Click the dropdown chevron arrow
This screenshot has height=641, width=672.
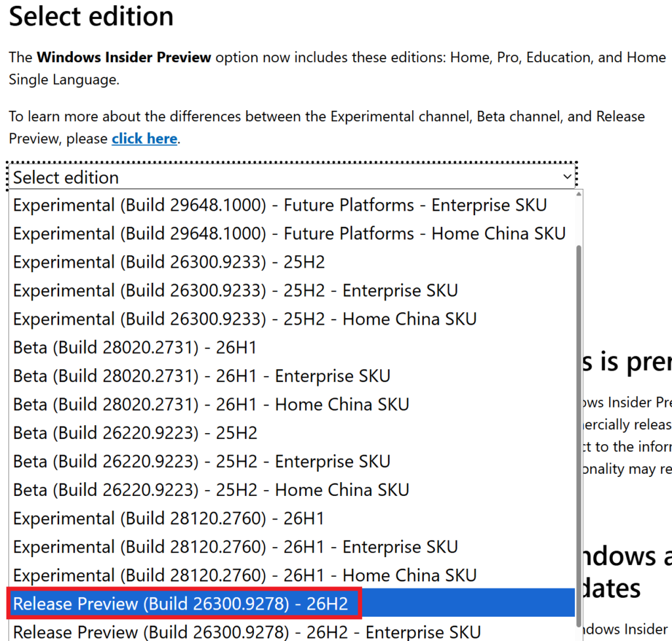[567, 177]
